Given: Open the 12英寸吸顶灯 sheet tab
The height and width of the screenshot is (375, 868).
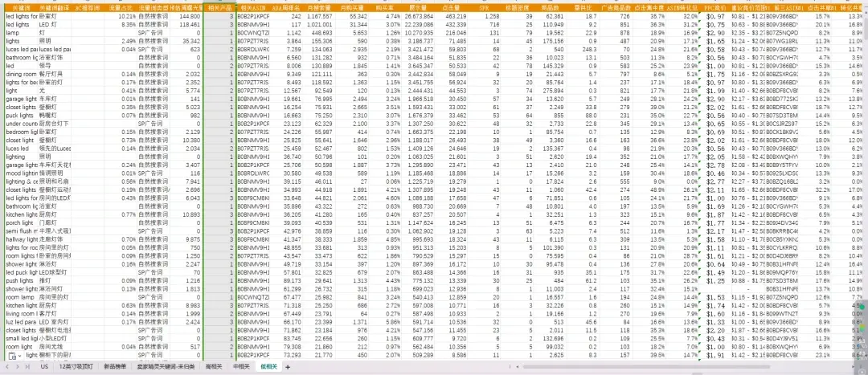Looking at the screenshot, I should (x=76, y=367).
